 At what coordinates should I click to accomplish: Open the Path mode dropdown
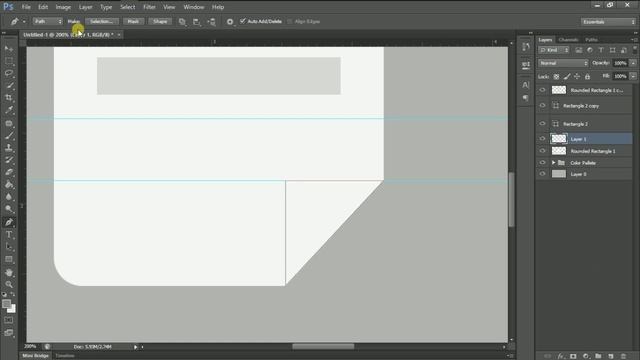click(48, 21)
